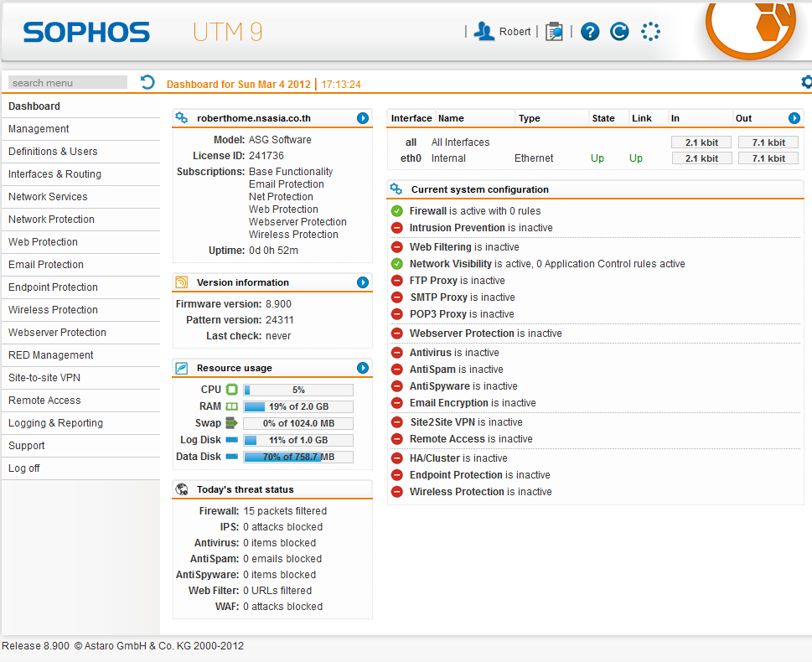Click red status icon beside HA/Cluster
Viewport: 812px width, 662px height.
[x=396, y=458]
